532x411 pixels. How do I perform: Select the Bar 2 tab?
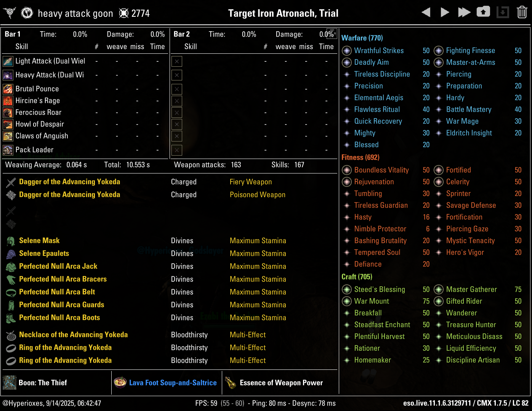click(x=181, y=34)
